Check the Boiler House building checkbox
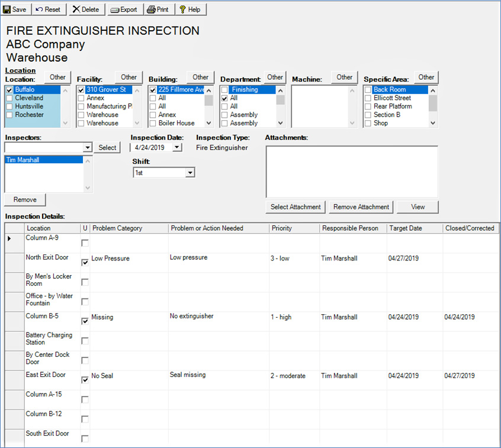Image resolution: width=501 pixels, height=448 pixels. point(153,123)
